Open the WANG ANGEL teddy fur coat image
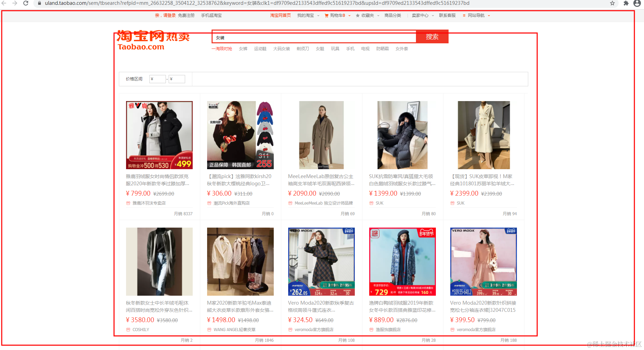The image size is (644, 350). tap(240, 262)
